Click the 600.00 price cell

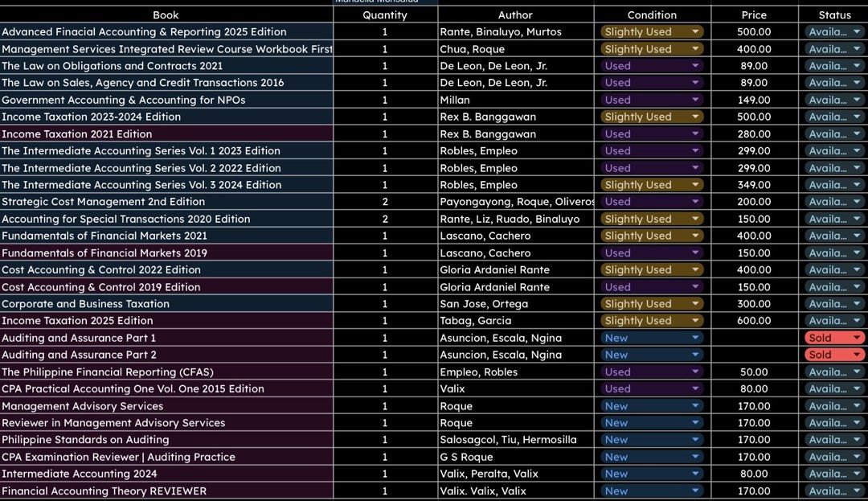point(755,321)
